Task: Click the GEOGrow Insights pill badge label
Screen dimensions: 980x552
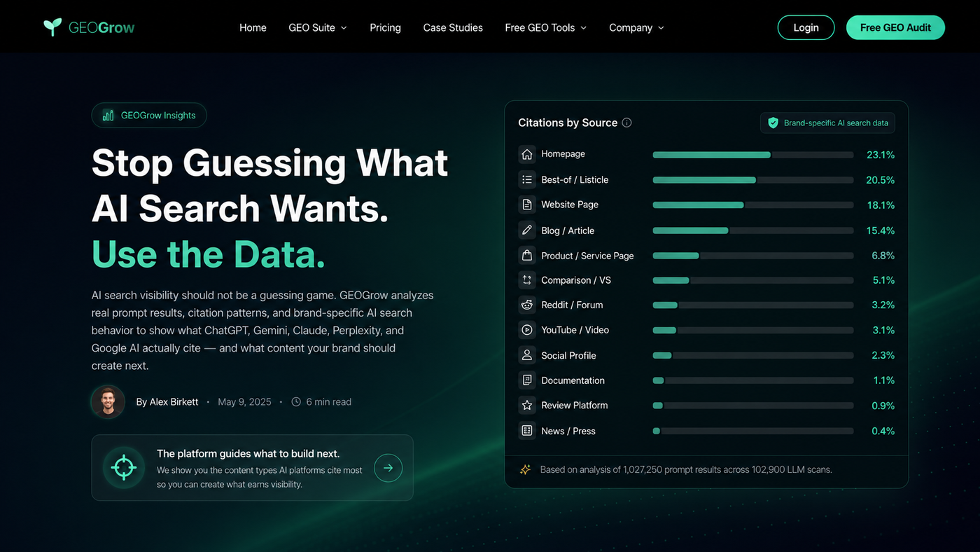Action: coord(158,116)
